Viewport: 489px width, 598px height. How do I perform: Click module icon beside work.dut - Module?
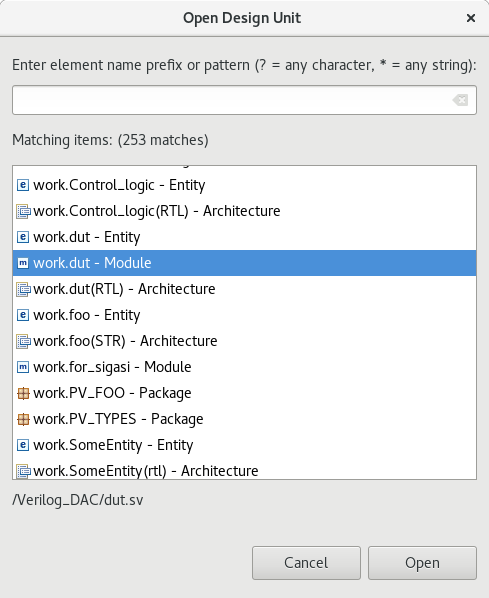23,263
